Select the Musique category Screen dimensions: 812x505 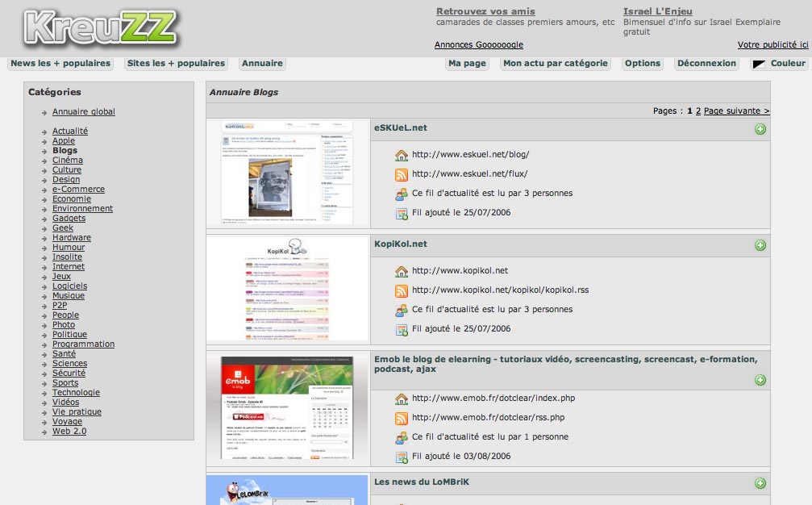point(69,296)
